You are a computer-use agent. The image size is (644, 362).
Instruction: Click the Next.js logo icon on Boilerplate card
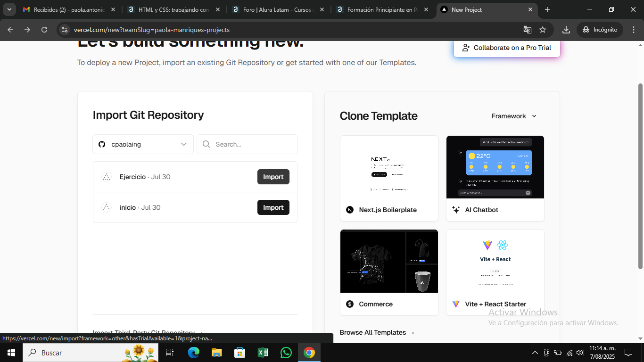point(350,210)
